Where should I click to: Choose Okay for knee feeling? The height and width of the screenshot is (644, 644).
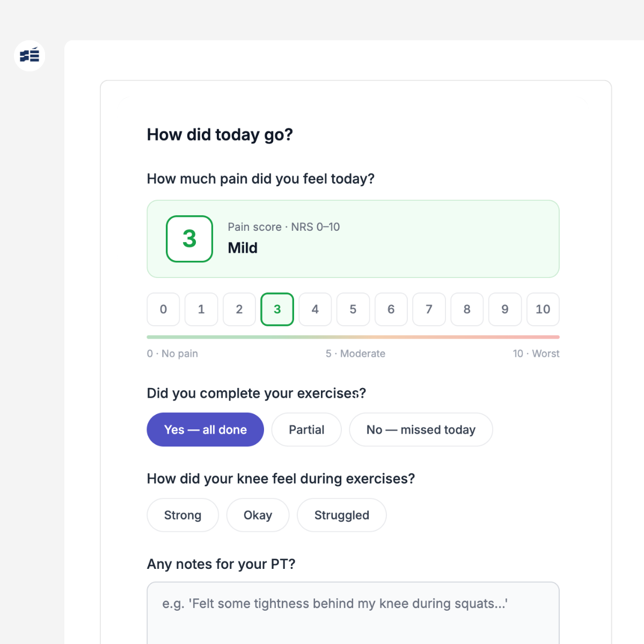click(258, 515)
